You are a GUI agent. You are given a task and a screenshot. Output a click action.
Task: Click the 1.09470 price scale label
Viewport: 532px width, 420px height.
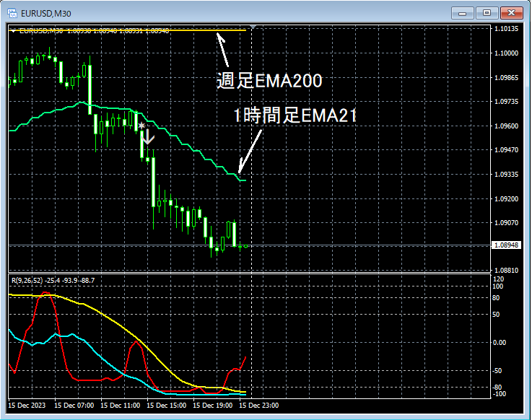(x=506, y=149)
